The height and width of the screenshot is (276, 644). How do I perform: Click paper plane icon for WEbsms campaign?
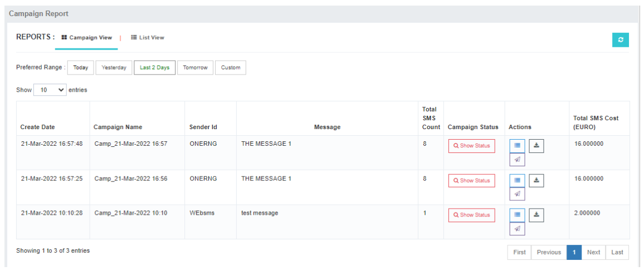517,229
